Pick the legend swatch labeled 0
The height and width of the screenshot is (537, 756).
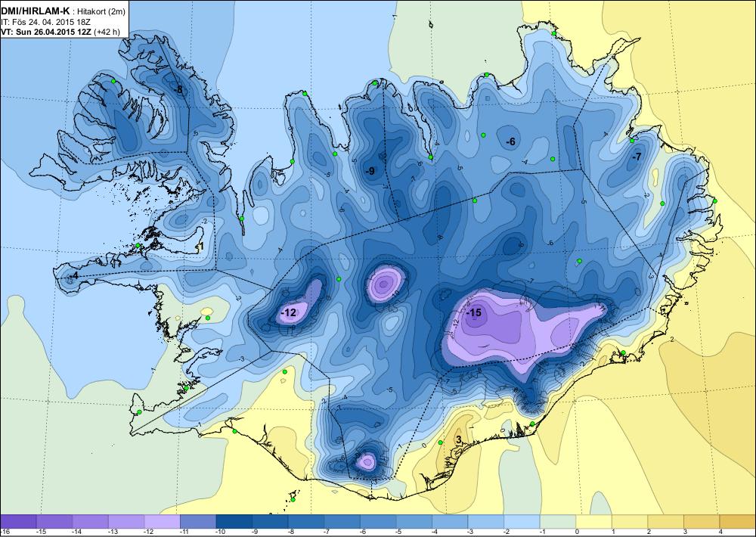[x=593, y=522]
